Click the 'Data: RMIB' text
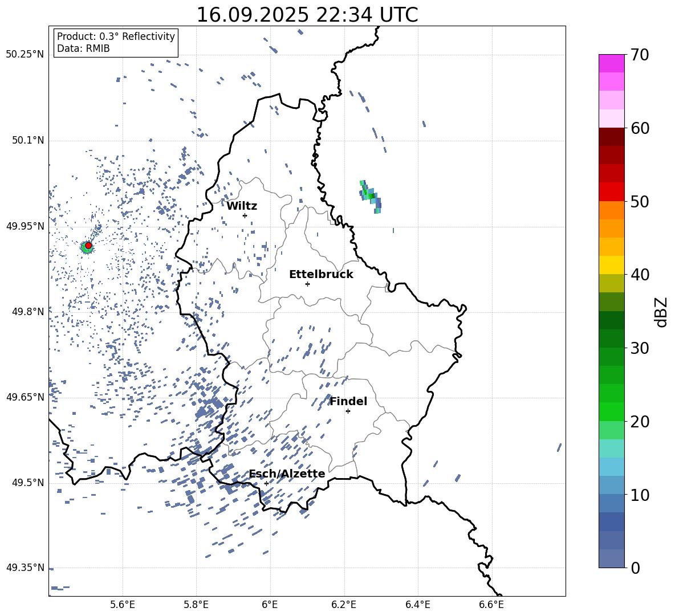675x616 pixels. 83,48
